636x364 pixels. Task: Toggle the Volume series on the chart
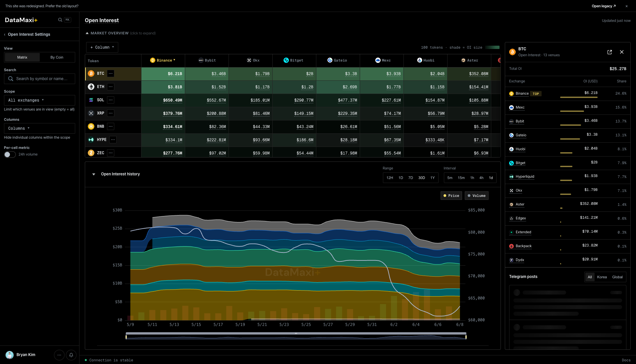(476, 196)
